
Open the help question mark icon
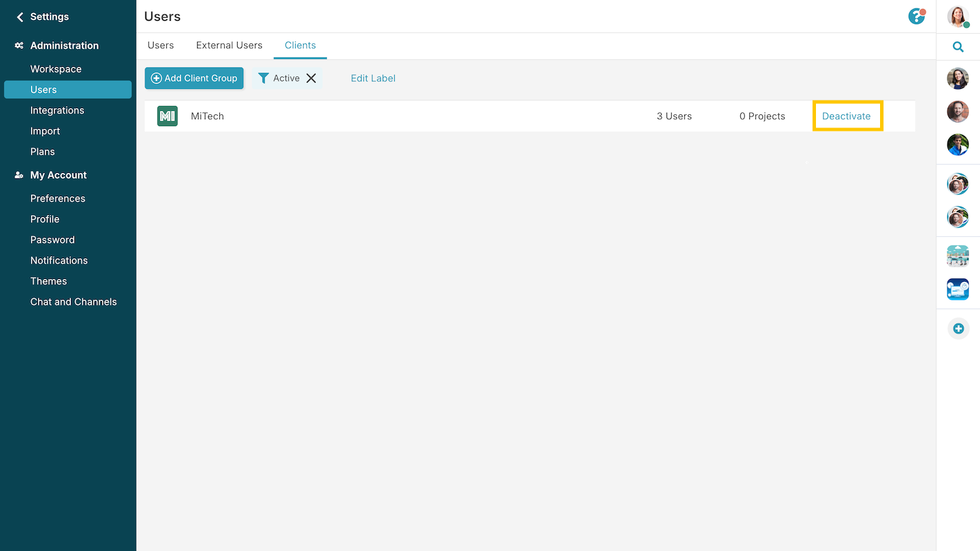coord(916,16)
